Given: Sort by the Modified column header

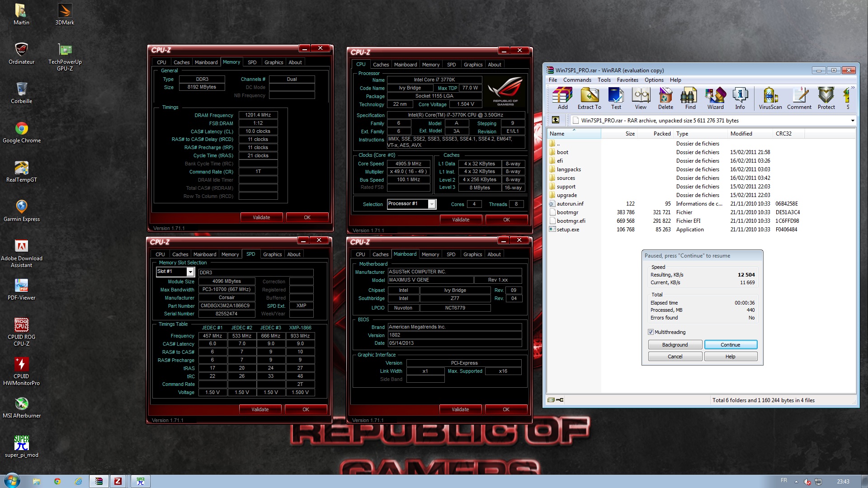Looking at the screenshot, I should (750, 134).
